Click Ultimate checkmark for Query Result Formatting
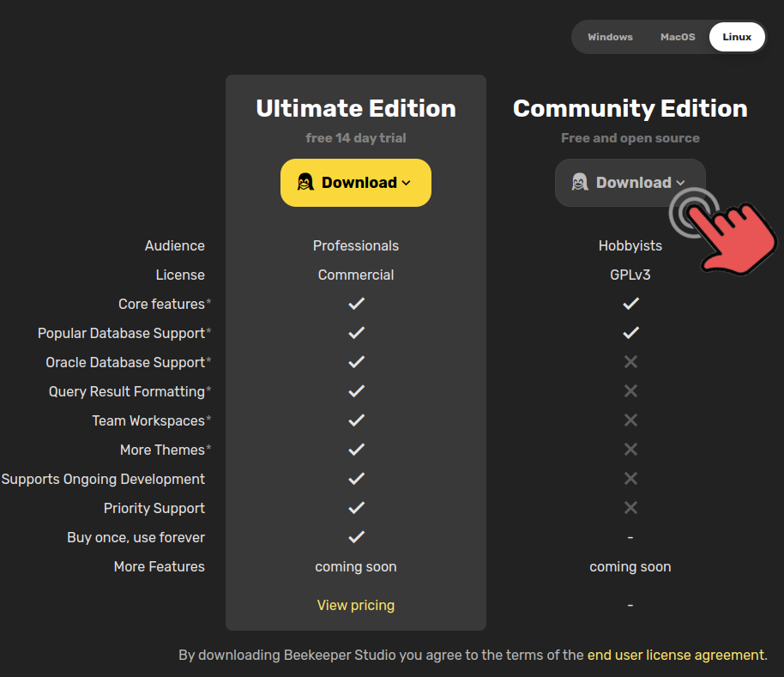This screenshot has width=784, height=677. [356, 391]
